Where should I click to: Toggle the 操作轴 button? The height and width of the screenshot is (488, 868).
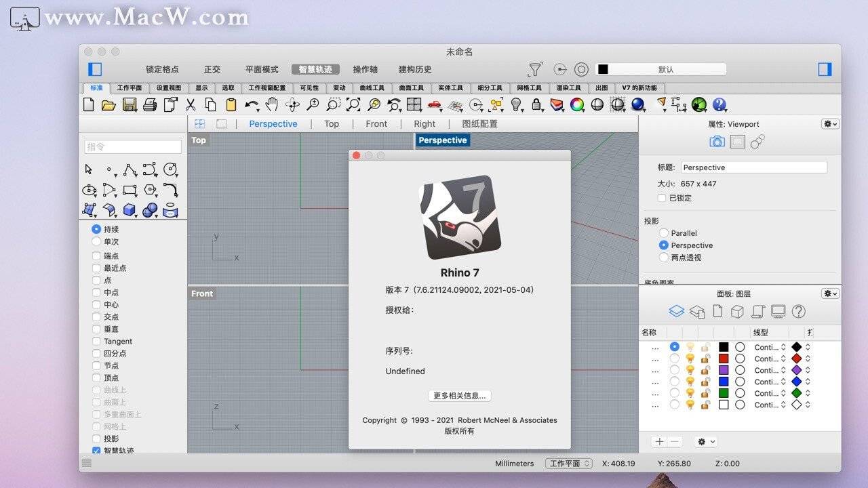click(x=365, y=69)
